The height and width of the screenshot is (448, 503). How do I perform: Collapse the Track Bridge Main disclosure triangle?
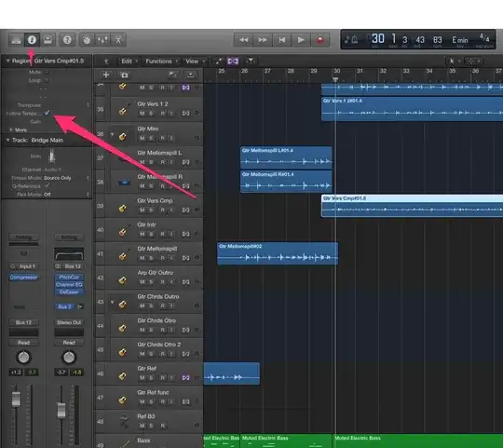(7, 140)
